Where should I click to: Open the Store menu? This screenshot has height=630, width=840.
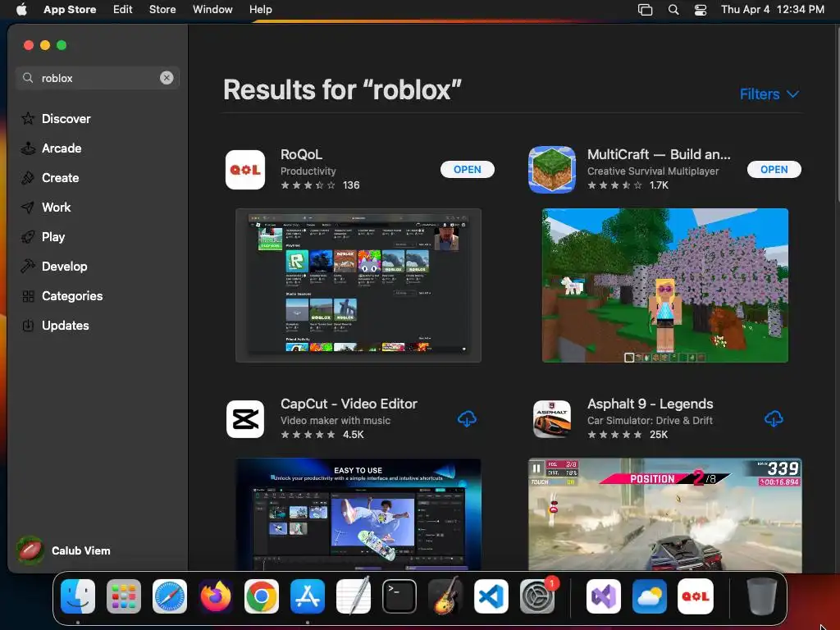162,10
